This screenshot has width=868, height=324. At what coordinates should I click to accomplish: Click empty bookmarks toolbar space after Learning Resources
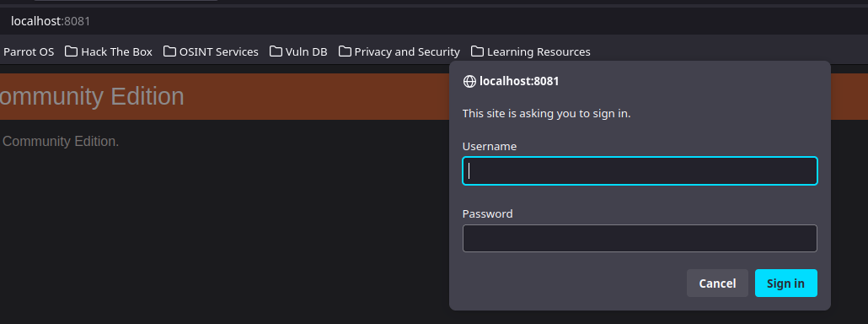click(720, 51)
